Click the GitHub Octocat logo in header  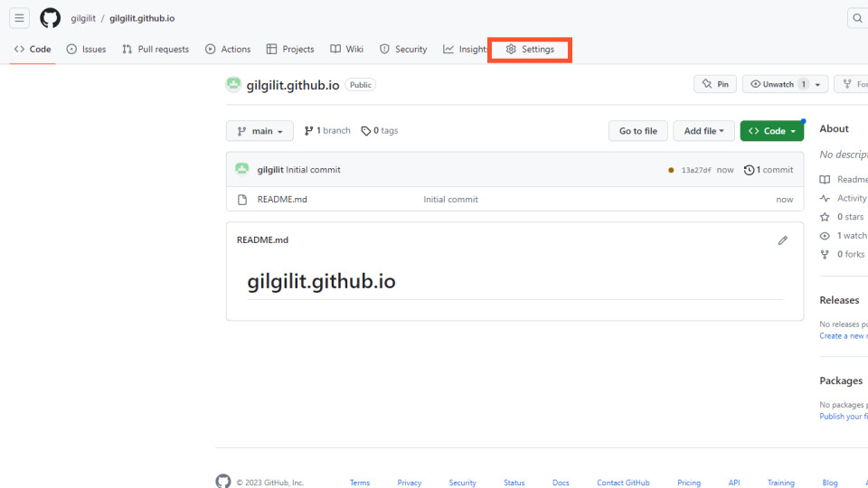pos(51,18)
